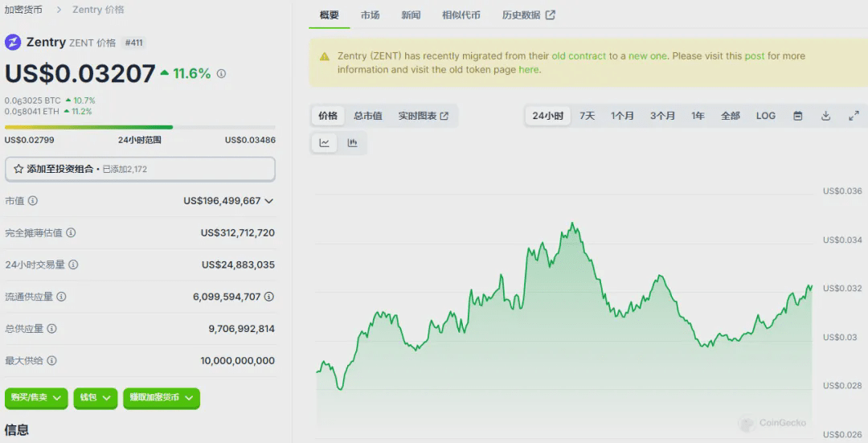Click the Zentry coin logo icon
The height and width of the screenshot is (443, 868).
[x=13, y=42]
